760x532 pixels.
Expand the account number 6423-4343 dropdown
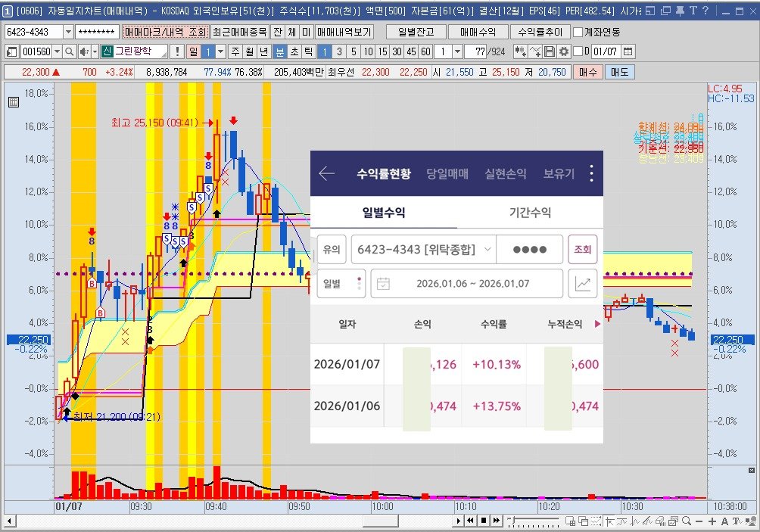point(68,33)
